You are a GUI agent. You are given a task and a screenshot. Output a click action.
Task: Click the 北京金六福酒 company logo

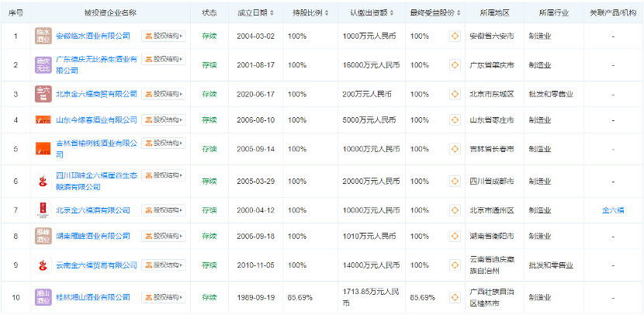point(43,210)
